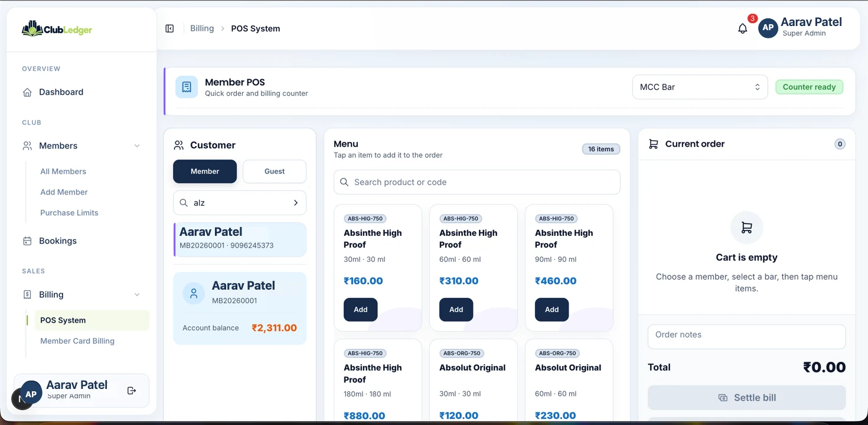Click the Member POS receipt icon
The height and width of the screenshot is (425, 868).
click(x=187, y=87)
